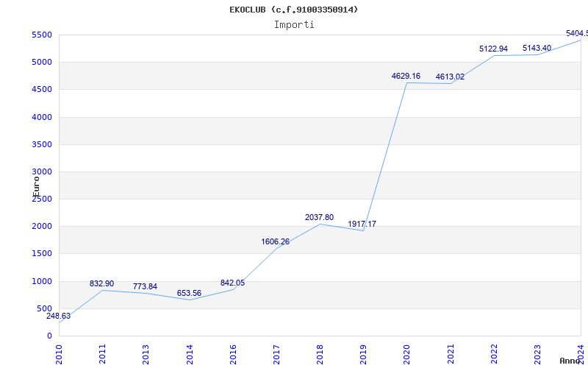Click the y-axis value 4500

click(x=42, y=90)
